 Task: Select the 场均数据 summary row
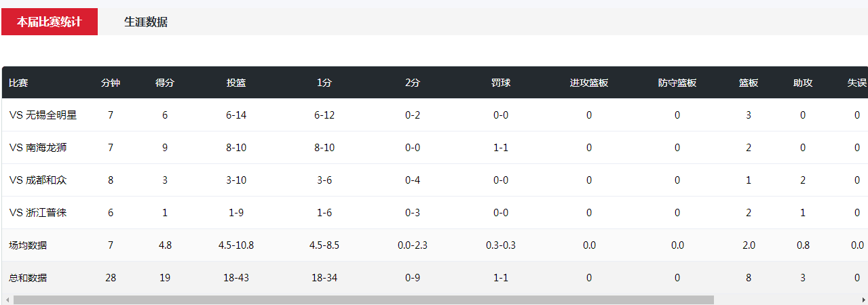coord(435,245)
